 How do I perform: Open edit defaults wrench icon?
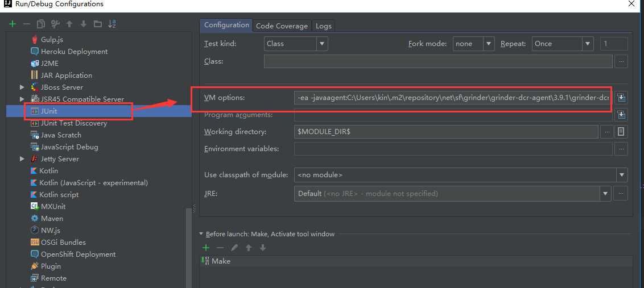[x=55, y=24]
